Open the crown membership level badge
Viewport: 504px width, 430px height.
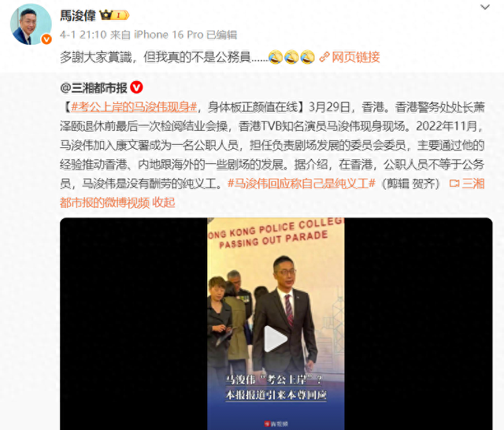(x=114, y=15)
